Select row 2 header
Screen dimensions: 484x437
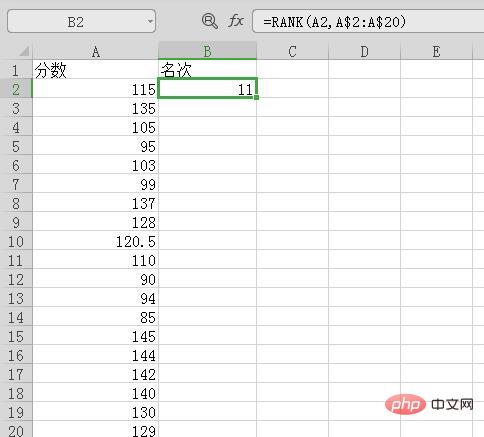click(x=16, y=89)
